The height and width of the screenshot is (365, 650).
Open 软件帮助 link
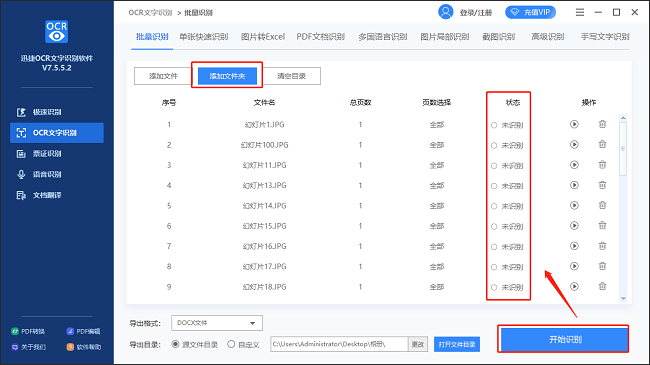click(x=84, y=347)
